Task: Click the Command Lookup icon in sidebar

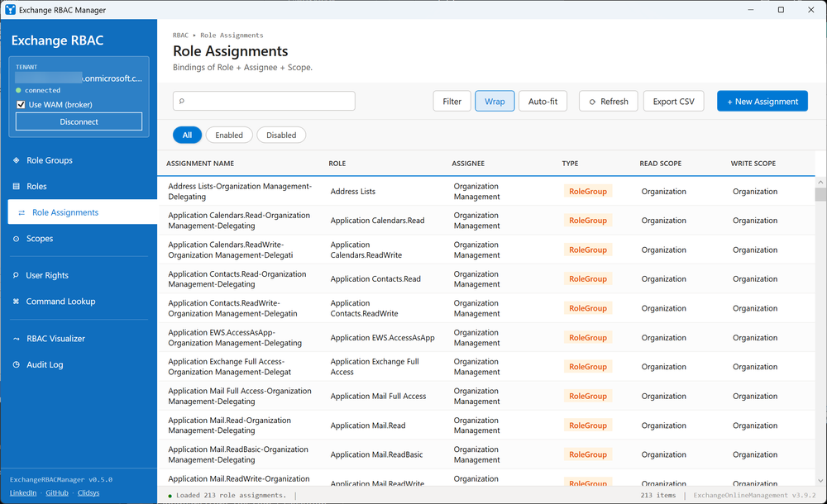Action: tap(16, 302)
